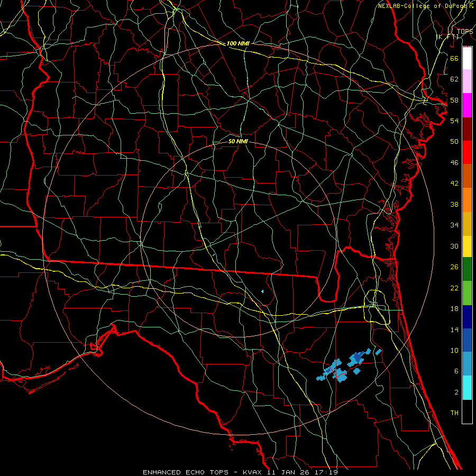Image resolution: width=476 pixels, height=476 pixels.
Task: Click the '30' legend value
Action: point(454,246)
